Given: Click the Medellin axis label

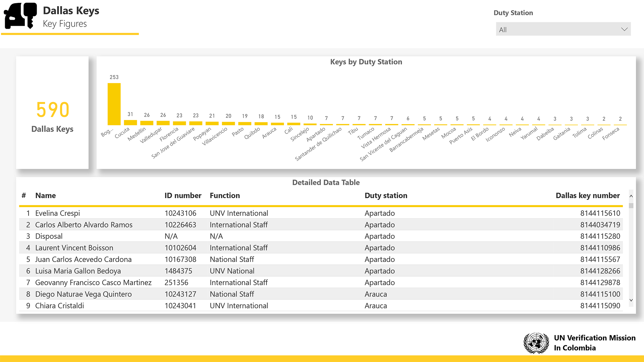Looking at the screenshot, I should tap(137, 134).
